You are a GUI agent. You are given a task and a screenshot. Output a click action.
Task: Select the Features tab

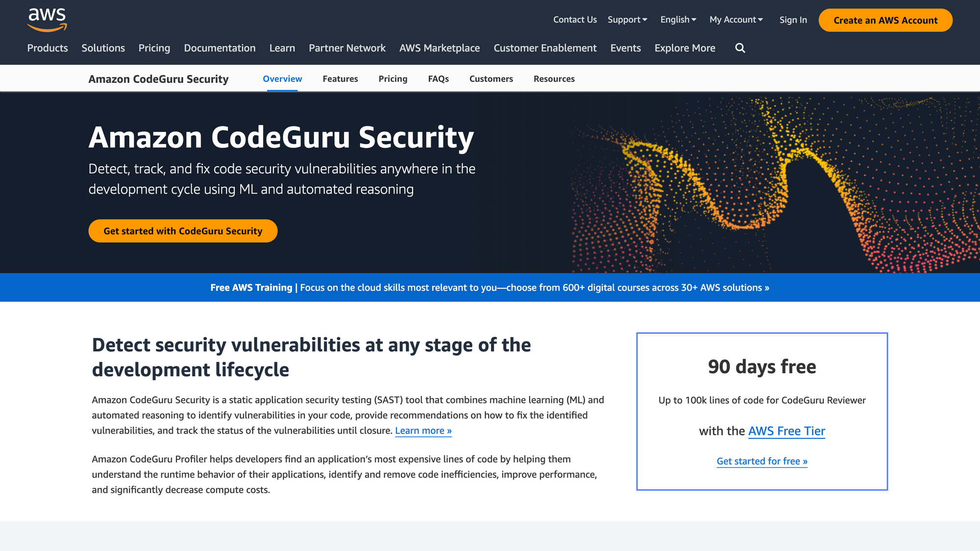pyautogui.click(x=340, y=78)
